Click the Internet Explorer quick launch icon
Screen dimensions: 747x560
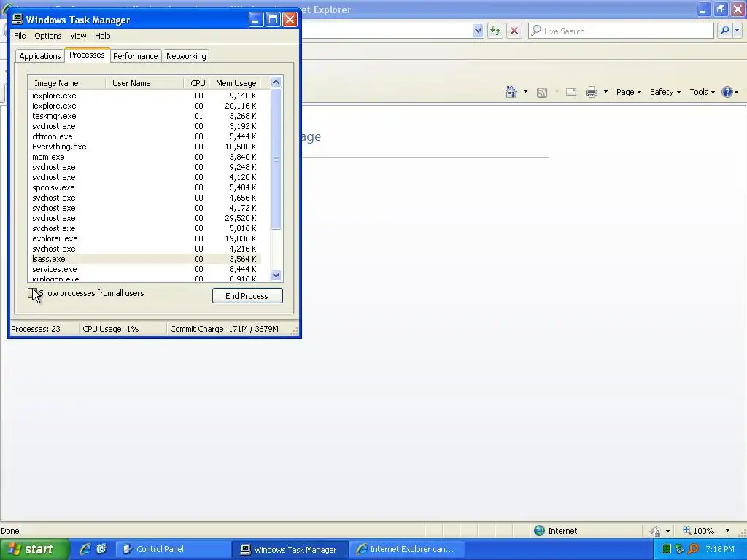[85, 549]
